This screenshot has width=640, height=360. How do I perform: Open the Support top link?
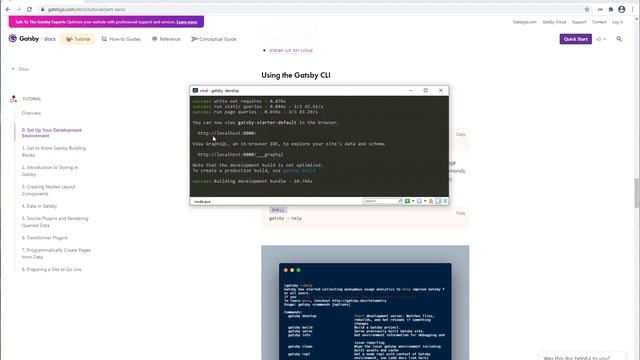579,22
